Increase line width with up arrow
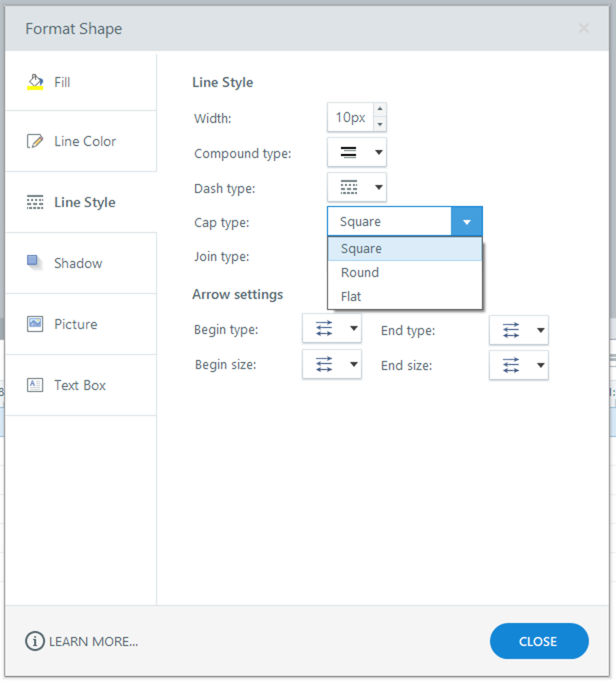 coord(380,110)
